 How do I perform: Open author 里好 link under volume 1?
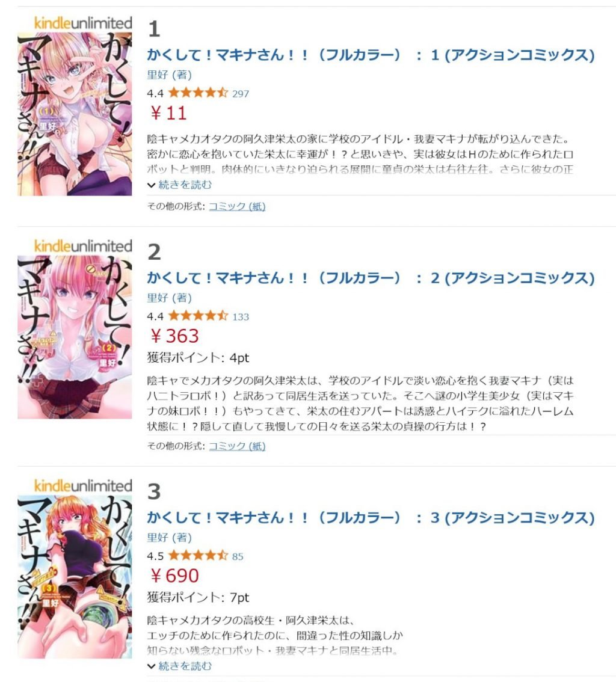157,75
